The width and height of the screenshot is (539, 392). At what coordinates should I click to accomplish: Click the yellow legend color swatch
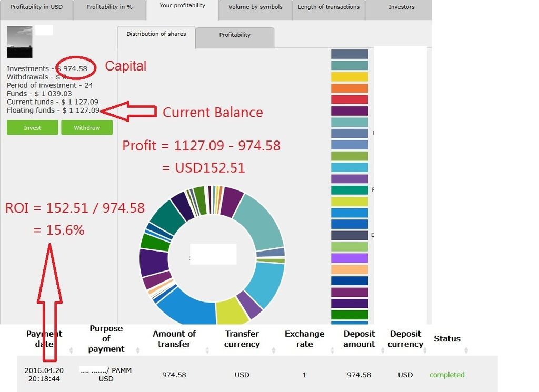click(350, 77)
